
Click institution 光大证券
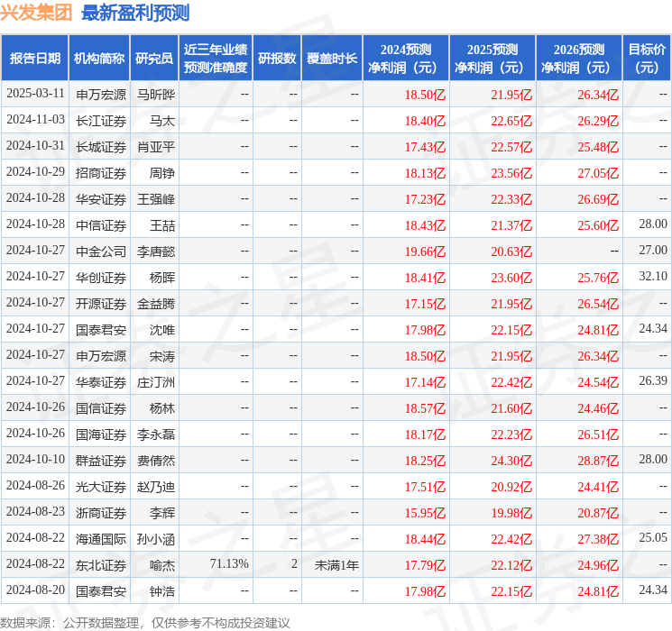101,487
